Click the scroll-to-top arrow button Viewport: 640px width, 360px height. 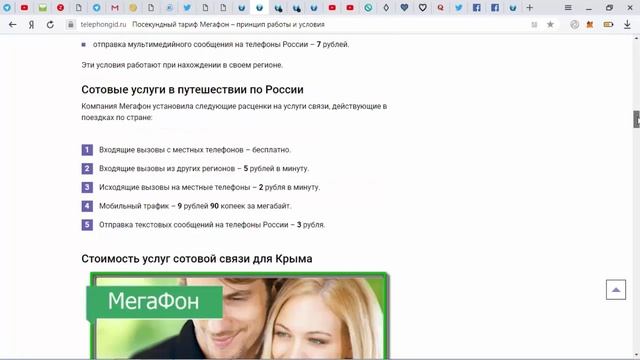coord(616,290)
